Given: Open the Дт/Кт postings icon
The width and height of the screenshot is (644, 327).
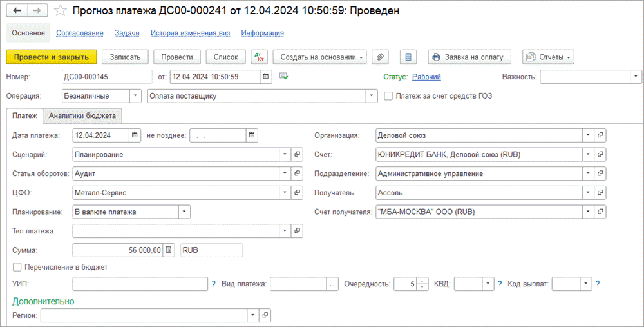Looking at the screenshot, I should pos(259,57).
